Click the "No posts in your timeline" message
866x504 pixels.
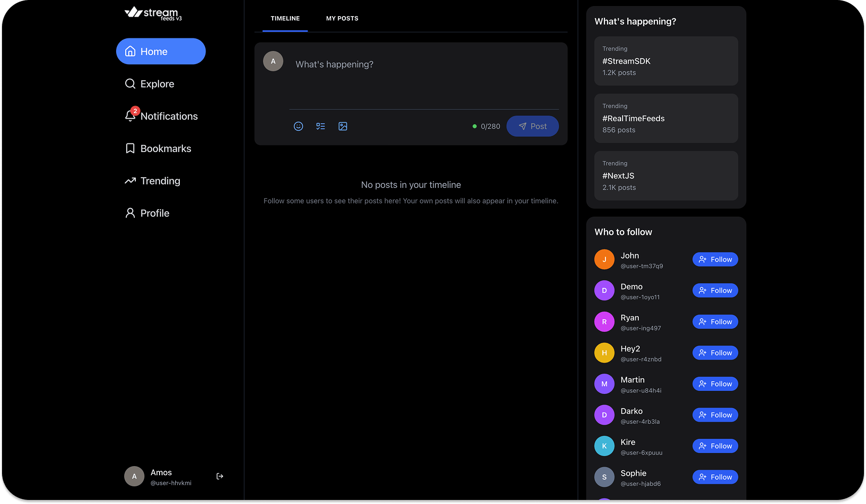(411, 185)
